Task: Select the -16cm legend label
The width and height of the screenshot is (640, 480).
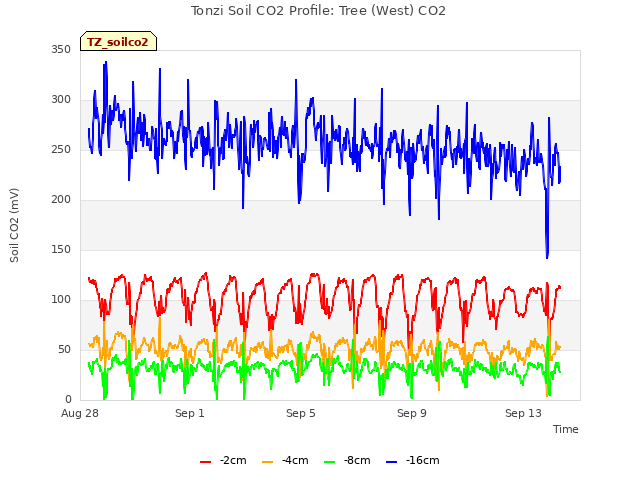Action: tap(422, 460)
